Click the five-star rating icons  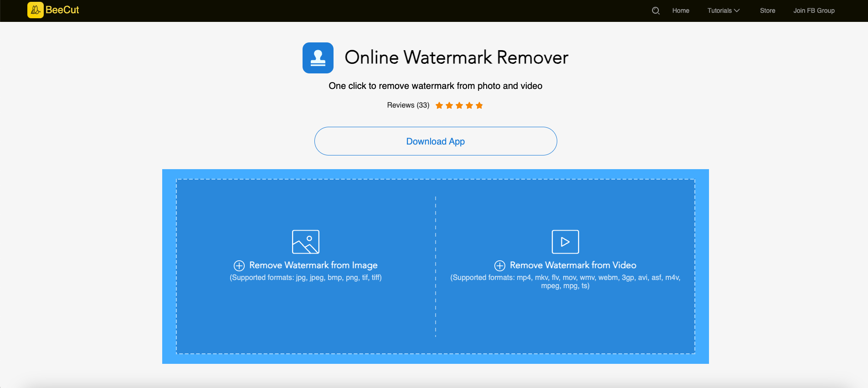459,105
